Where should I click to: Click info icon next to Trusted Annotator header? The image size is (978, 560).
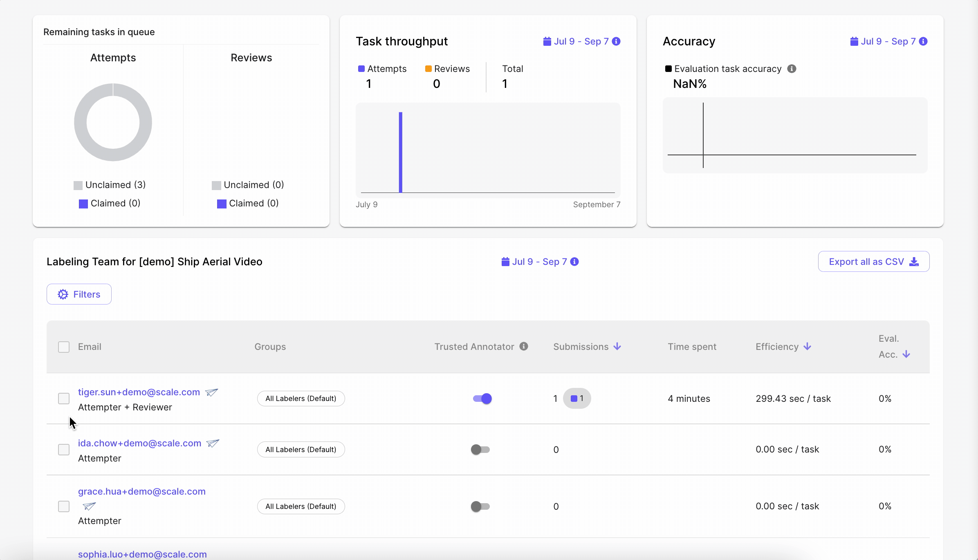click(x=524, y=346)
